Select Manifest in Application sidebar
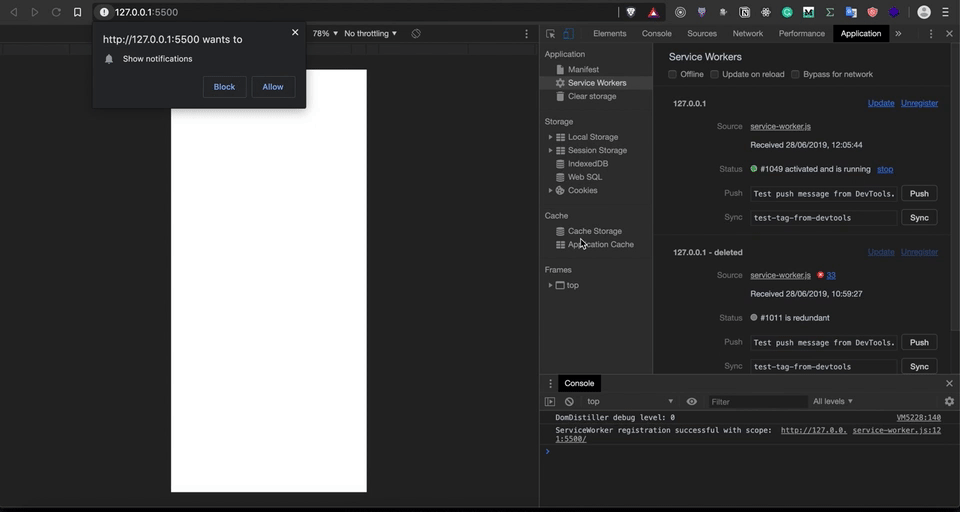Image resolution: width=960 pixels, height=512 pixels. click(583, 70)
